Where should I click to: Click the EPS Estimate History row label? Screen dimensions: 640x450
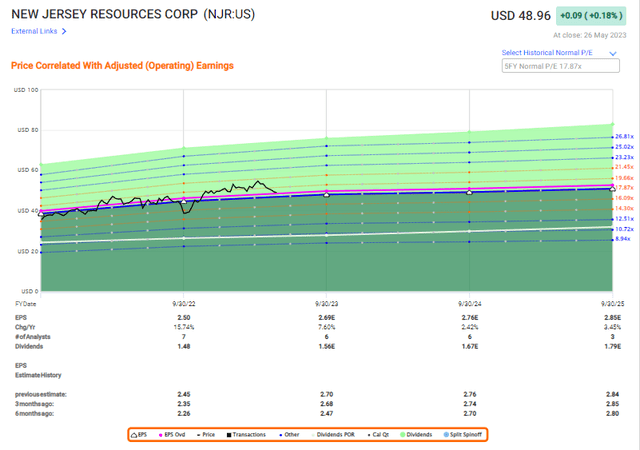[38, 370]
